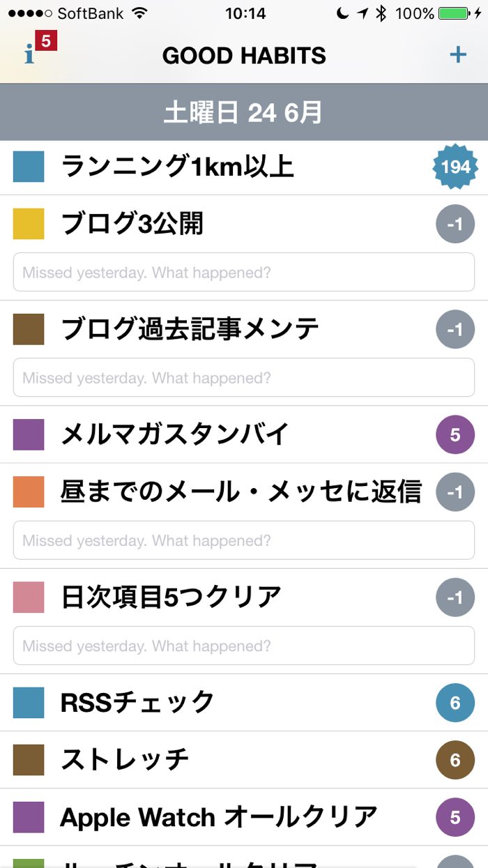This screenshot has height=868, width=488.
Task: Open the 土曜日 24 6月 date header
Action: coord(244,112)
